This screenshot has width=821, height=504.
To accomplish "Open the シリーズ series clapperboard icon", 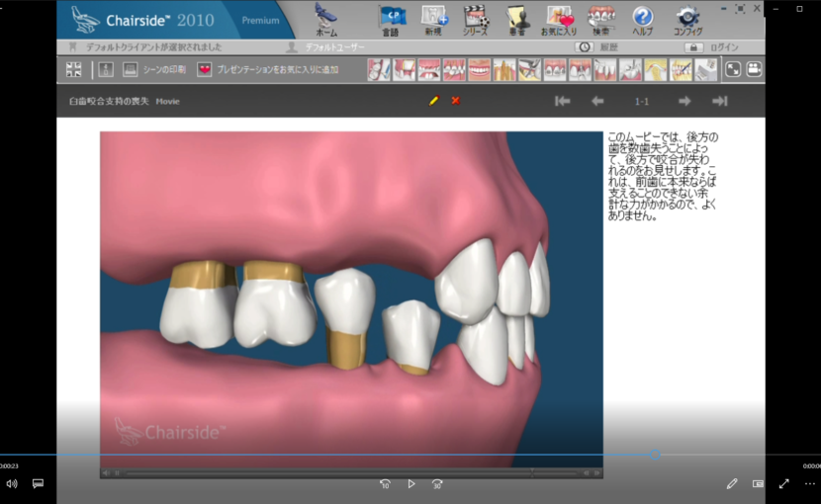I will [476, 21].
